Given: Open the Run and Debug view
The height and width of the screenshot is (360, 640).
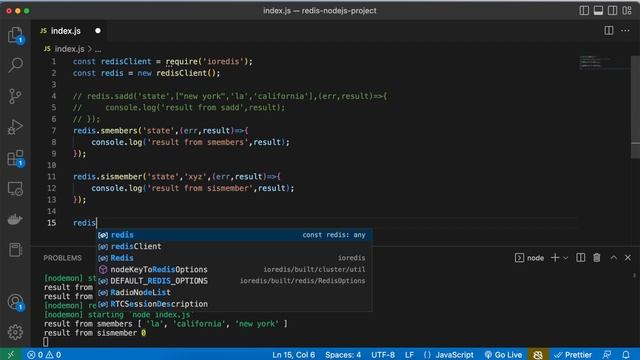Looking at the screenshot, I should click(x=15, y=127).
